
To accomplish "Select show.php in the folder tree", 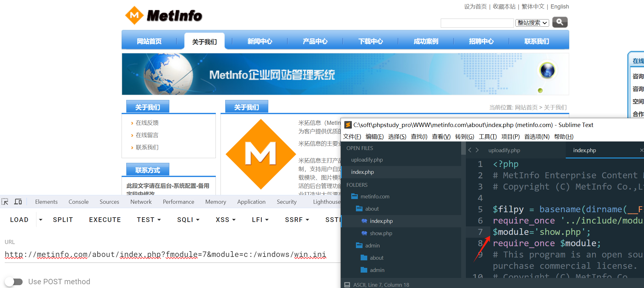I will click(x=381, y=233).
